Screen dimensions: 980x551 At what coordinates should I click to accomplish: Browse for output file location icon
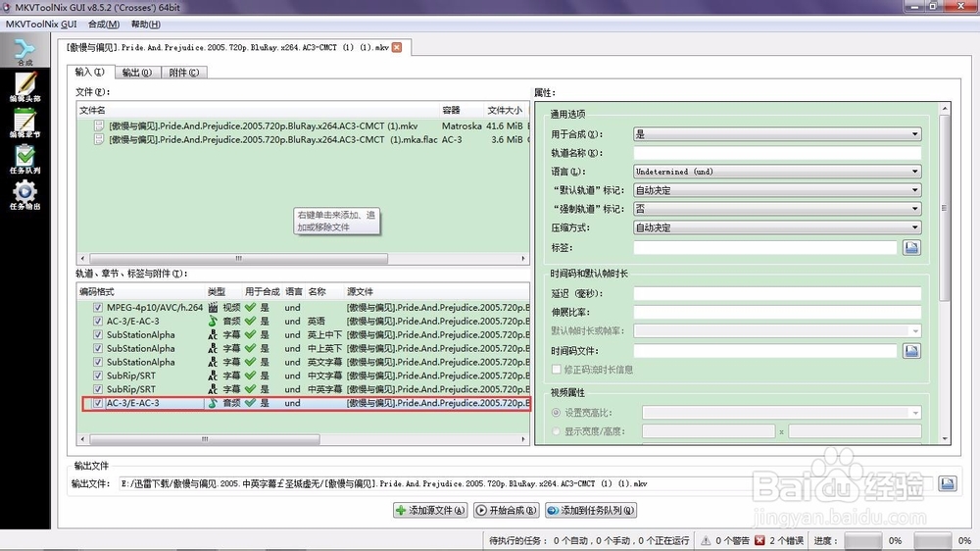tap(948, 483)
